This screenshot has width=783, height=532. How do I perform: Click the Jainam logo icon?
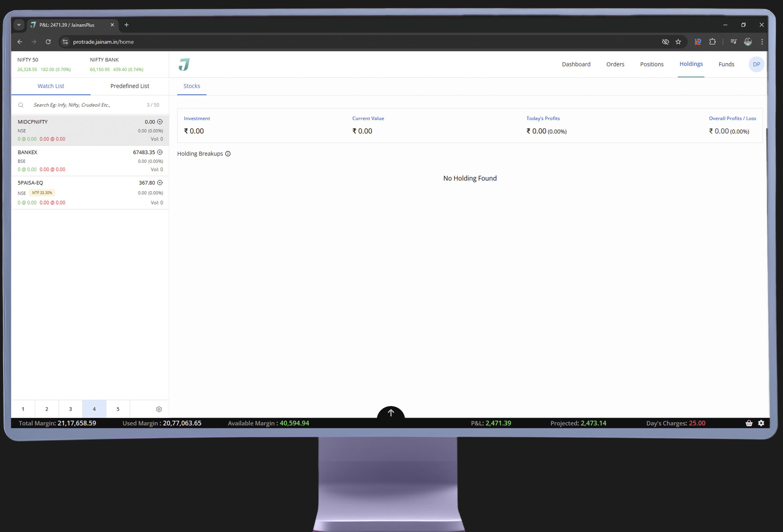coord(184,64)
